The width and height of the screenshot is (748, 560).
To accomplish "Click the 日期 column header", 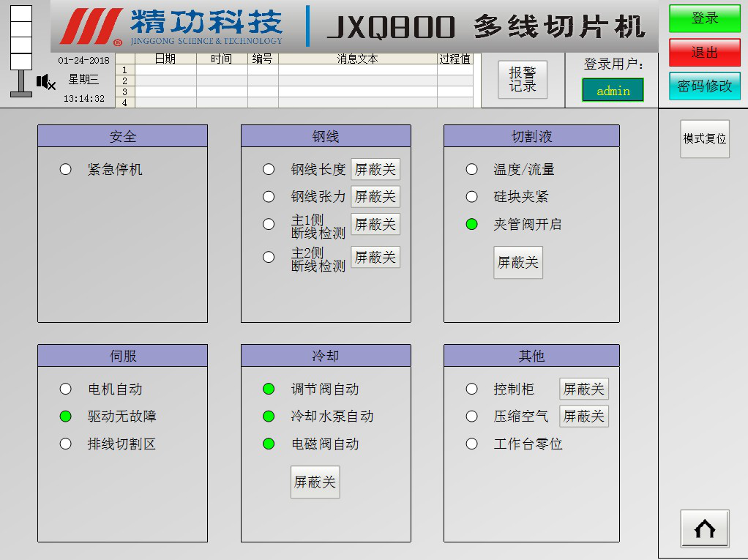I will pos(165,59).
